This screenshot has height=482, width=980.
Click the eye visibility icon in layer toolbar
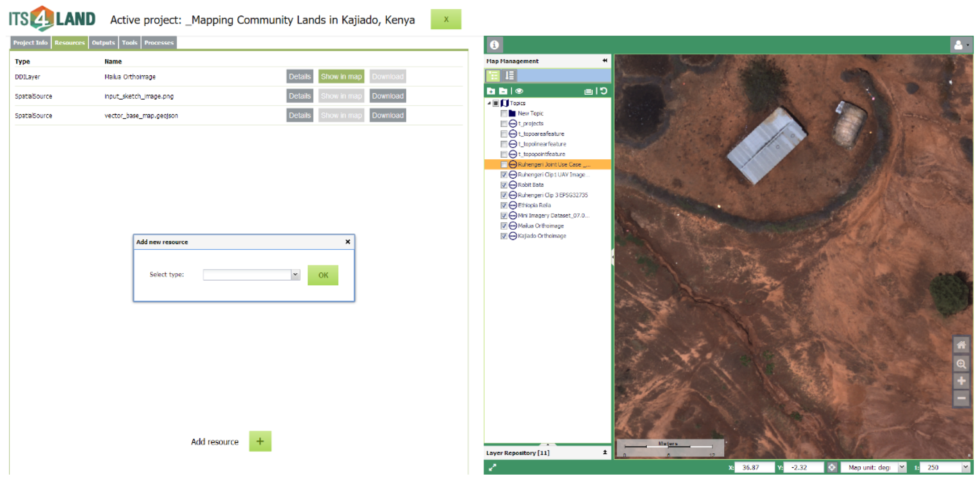(x=519, y=91)
